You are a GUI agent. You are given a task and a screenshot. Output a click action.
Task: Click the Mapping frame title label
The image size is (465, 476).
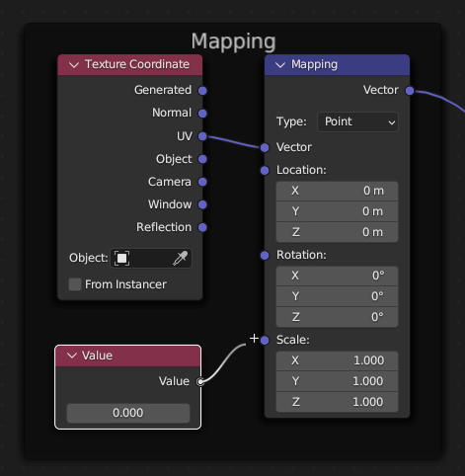pyautogui.click(x=233, y=41)
